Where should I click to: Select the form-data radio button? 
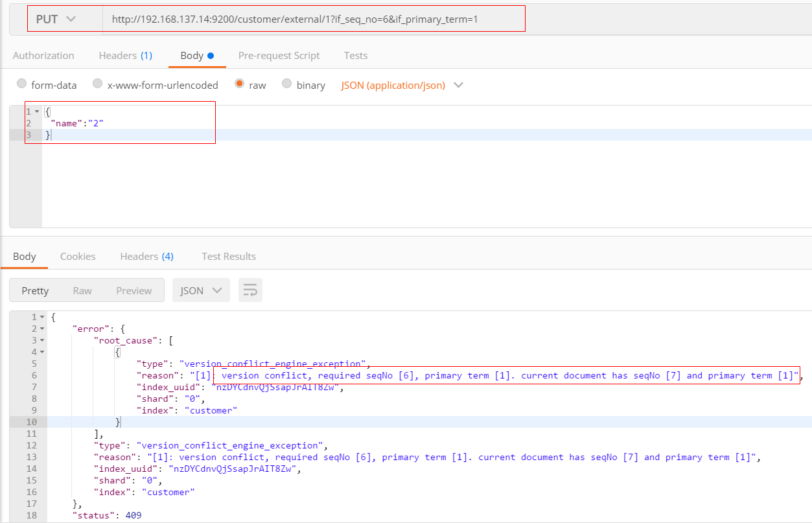(22, 84)
